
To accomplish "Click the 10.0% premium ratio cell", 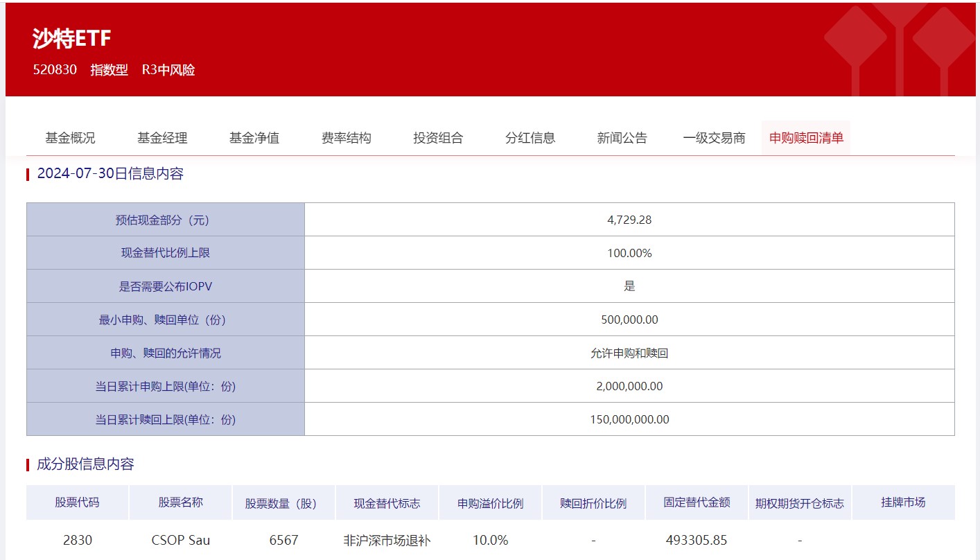I will coord(490,540).
